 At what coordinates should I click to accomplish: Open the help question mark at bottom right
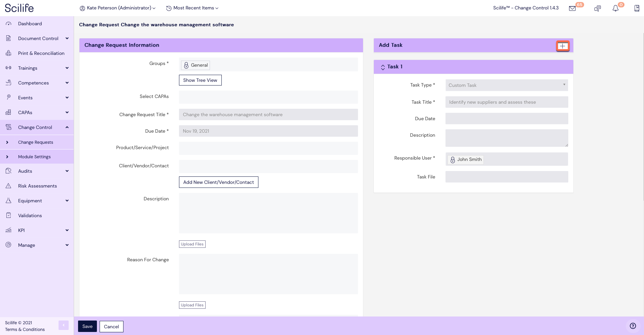click(633, 326)
